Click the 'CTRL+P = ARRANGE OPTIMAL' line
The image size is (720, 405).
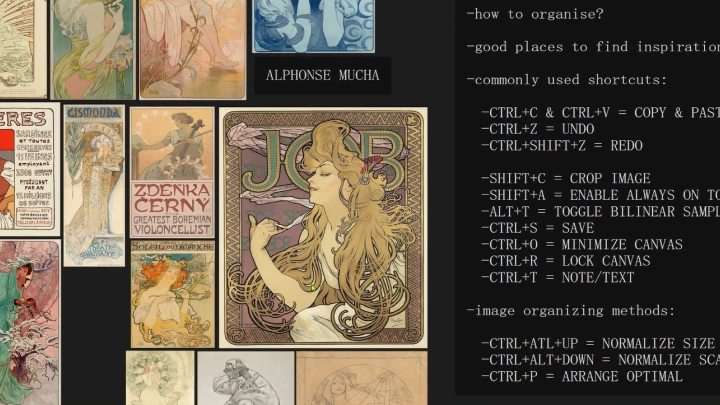(582, 377)
